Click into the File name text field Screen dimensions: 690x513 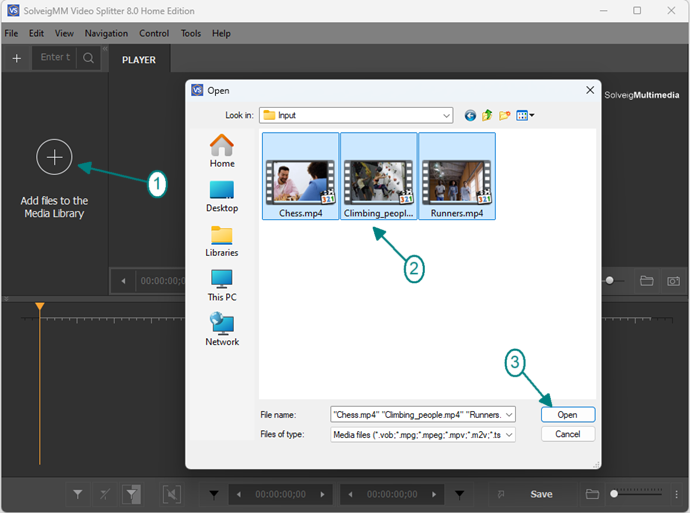(417, 415)
